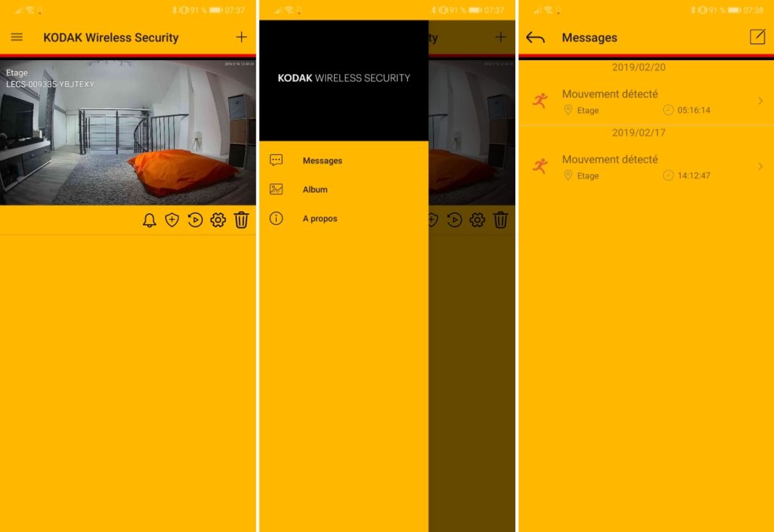774x532 pixels.
Task: Tap the bell alert icon under the camera preview
Action: tap(149, 220)
